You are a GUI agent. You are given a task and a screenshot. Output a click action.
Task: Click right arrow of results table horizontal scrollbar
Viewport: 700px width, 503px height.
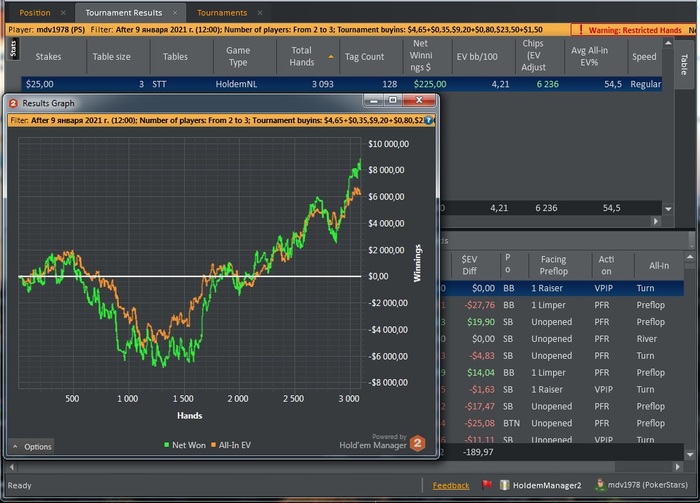pos(655,221)
